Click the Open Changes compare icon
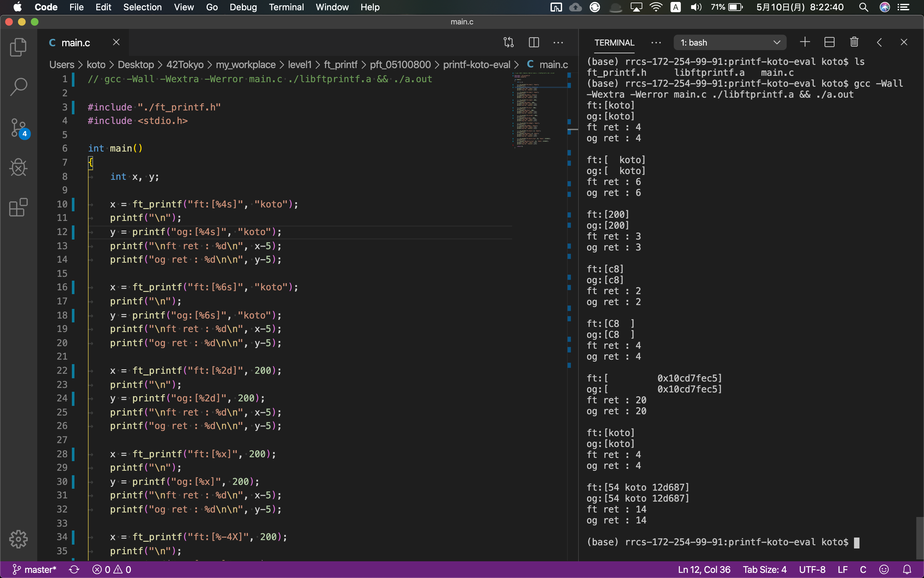The width and height of the screenshot is (924, 578). (x=509, y=42)
